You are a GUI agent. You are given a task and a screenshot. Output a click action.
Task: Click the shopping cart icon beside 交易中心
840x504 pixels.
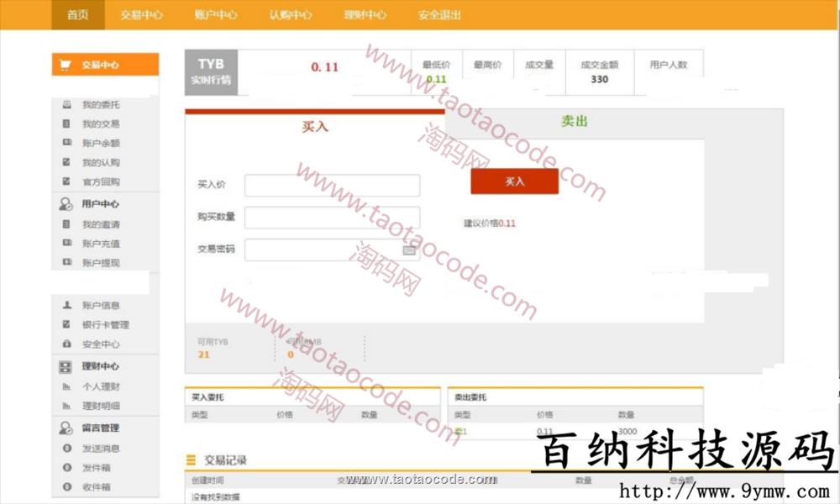64,66
